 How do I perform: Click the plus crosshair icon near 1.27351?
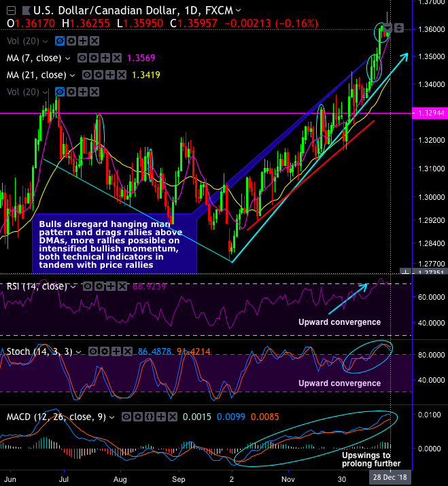[x=406, y=272]
